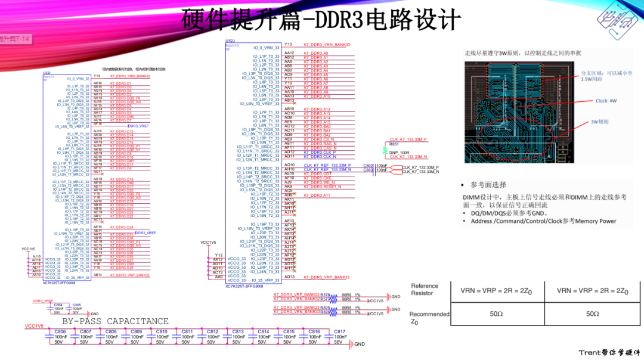The height and width of the screenshot is (360, 644).
Task: Select the DDR3_VREF power symbol
Action: coord(43,301)
